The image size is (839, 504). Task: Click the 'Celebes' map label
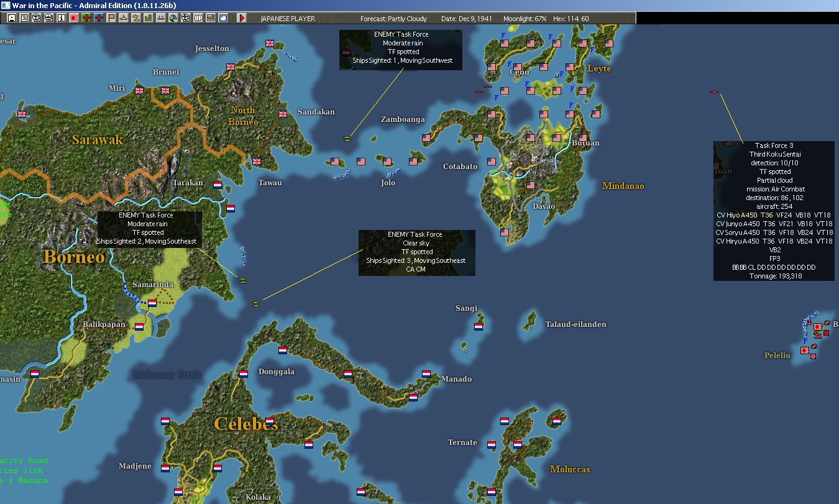(246, 424)
